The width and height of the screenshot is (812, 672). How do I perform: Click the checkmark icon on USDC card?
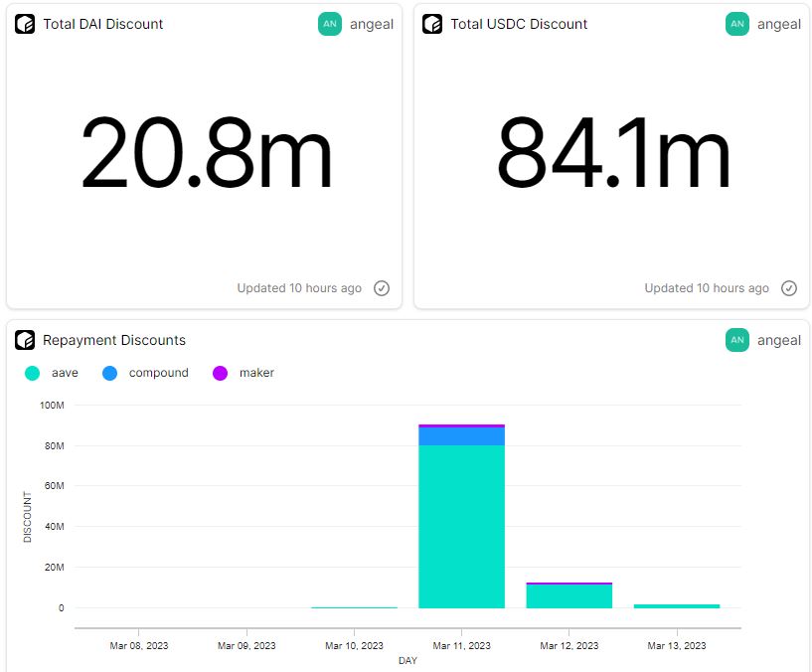[x=789, y=288]
